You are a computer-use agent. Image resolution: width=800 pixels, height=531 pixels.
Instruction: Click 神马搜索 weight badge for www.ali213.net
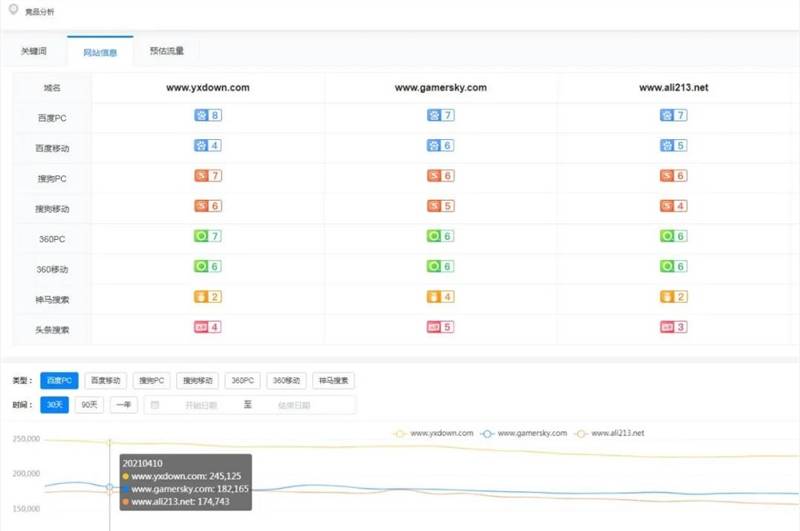point(673,296)
